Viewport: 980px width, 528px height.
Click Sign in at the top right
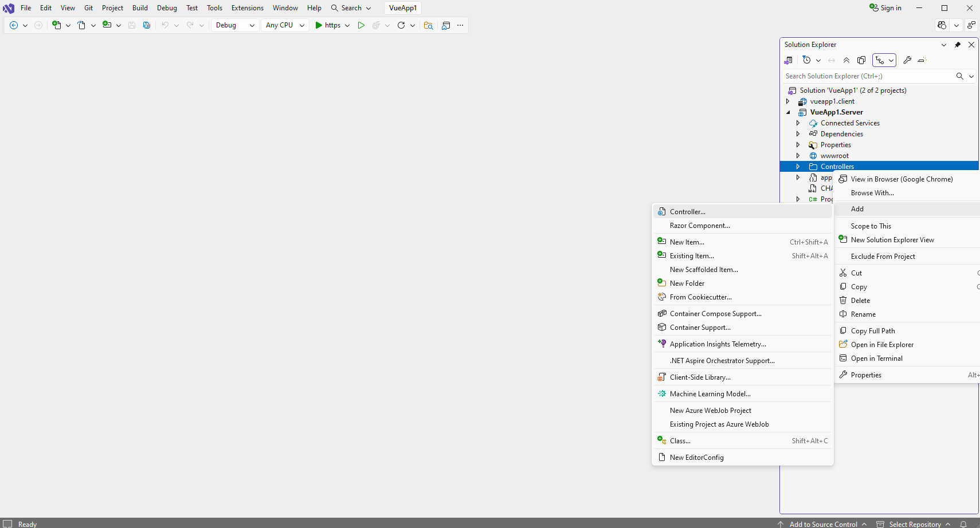pos(885,8)
